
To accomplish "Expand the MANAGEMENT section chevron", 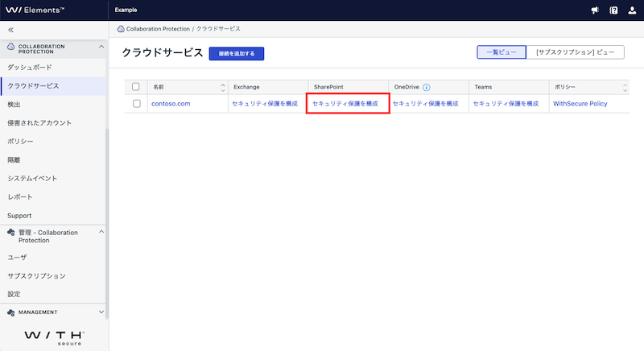I will (x=101, y=312).
